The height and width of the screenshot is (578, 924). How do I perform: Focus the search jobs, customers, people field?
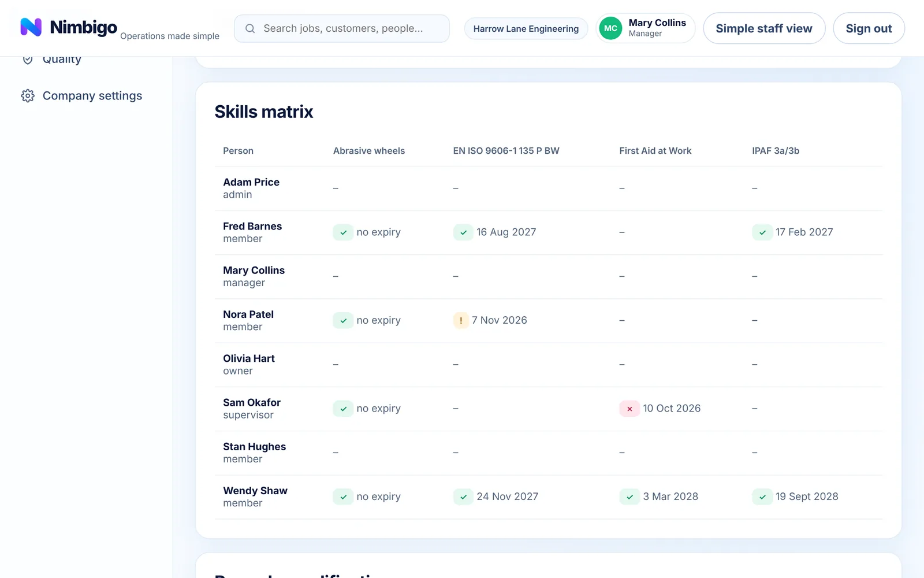342,28
